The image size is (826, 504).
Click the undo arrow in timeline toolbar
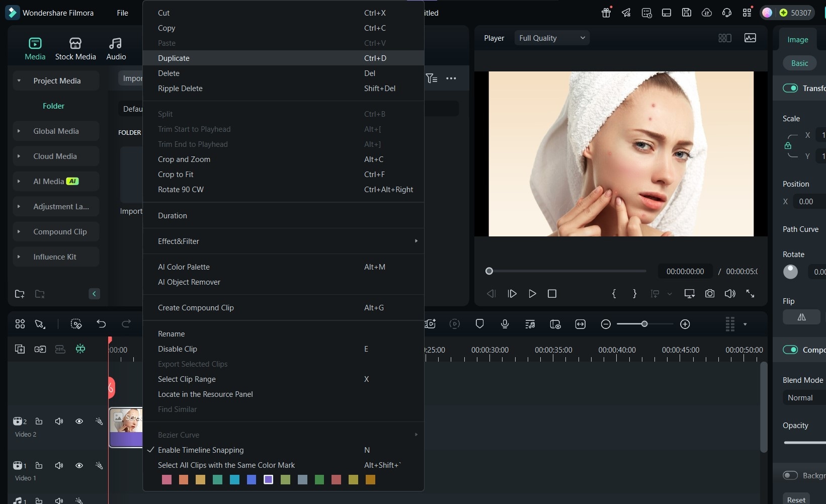tap(101, 324)
